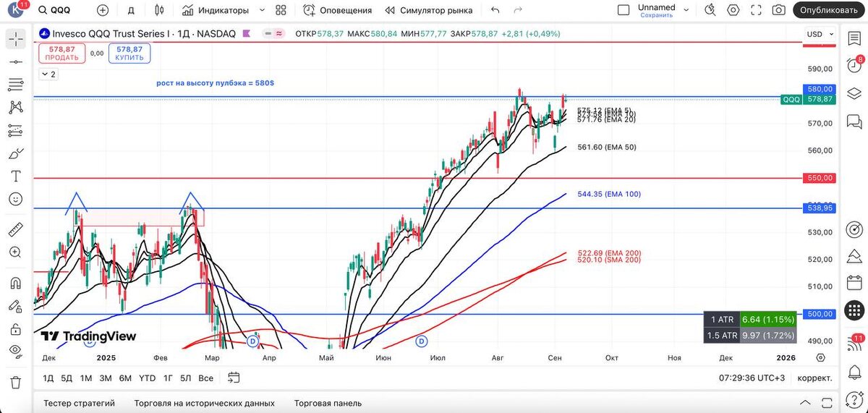Open the price axis settings gear
868x413 pixels.
point(820,357)
